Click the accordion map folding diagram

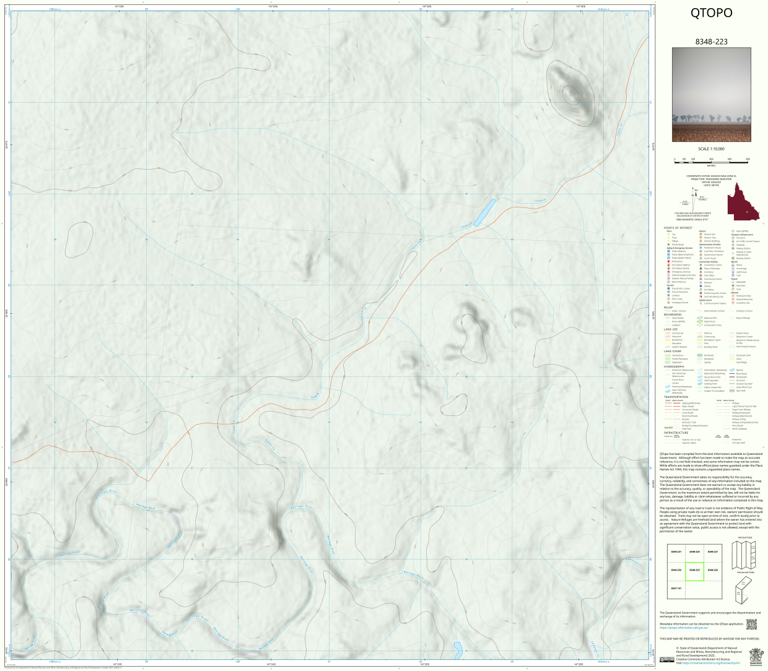tap(745, 555)
